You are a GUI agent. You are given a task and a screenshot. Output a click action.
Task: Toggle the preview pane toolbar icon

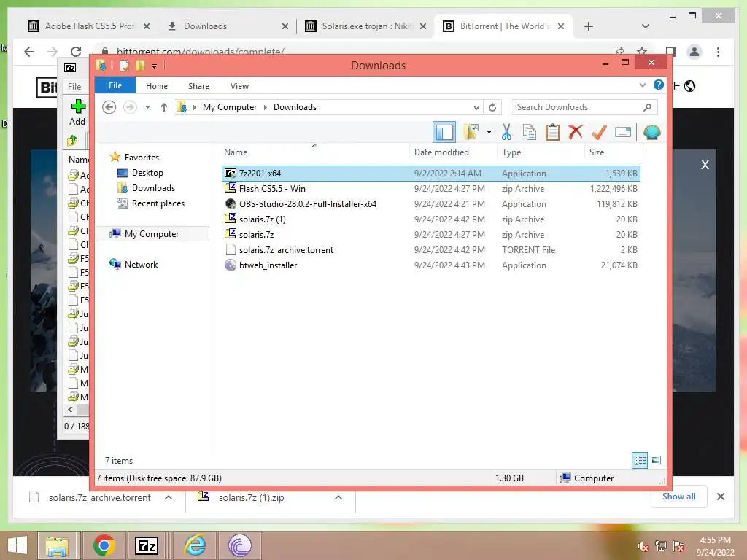point(444,132)
